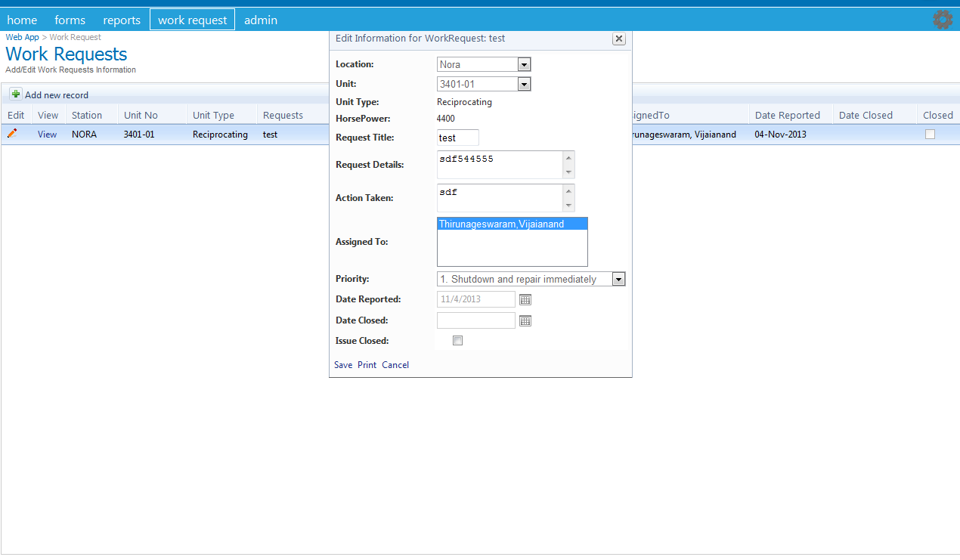Select the work request menu item
Image resolution: width=960 pixels, height=560 pixels.
(x=192, y=20)
